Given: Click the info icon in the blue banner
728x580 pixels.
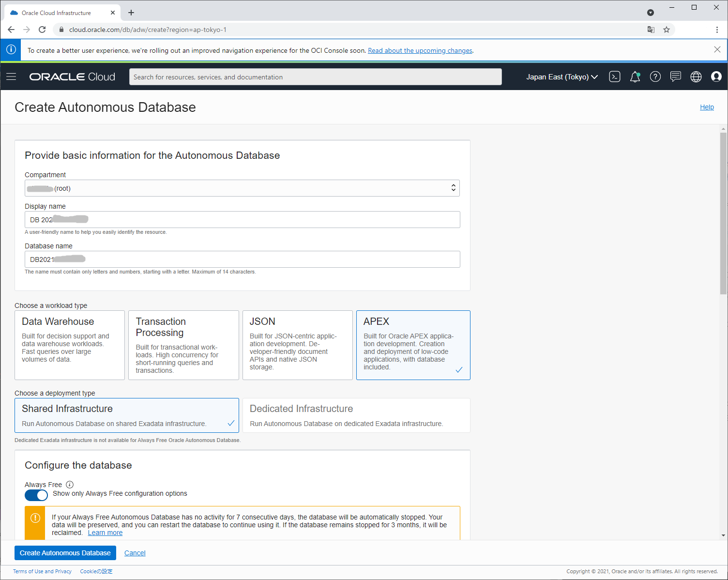Looking at the screenshot, I should pos(11,50).
